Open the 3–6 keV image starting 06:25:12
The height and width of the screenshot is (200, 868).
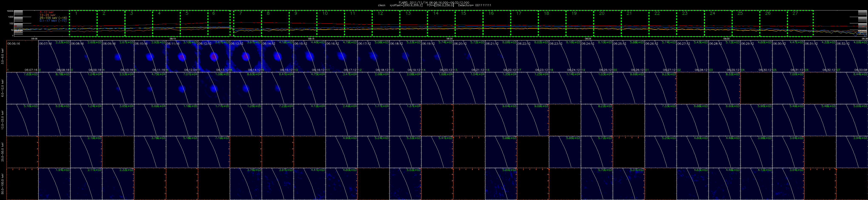pos(629,56)
